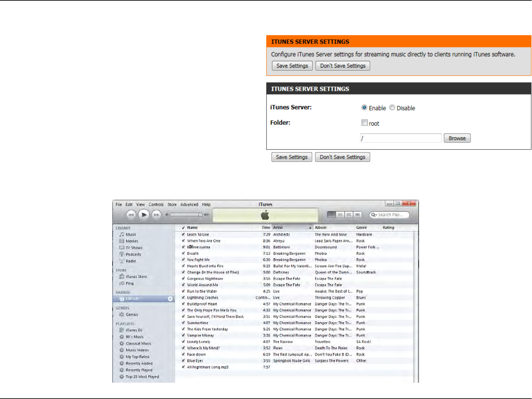Screen dimensions: 532x399
Task: Skip to next track with fast-forward button
Action: 157,215
